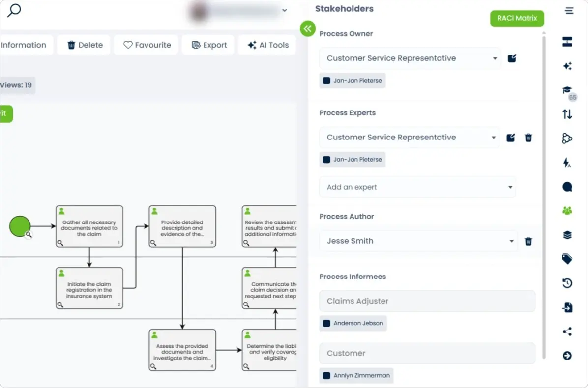Open the comments chat bubble icon
The width and height of the screenshot is (588, 388).
[567, 187]
